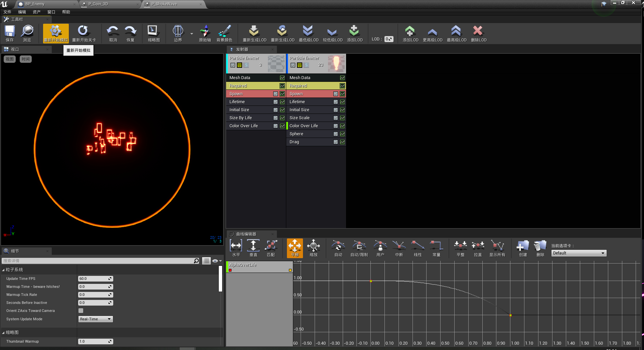The width and height of the screenshot is (644, 350).
Task: Disable the Sphere module checkbox
Action: tap(336, 134)
